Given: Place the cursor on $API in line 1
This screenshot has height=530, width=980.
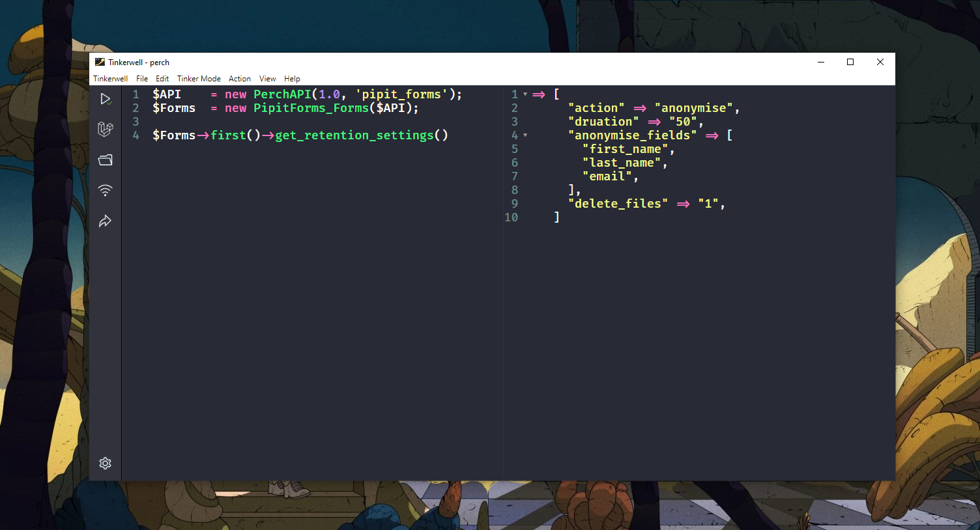Looking at the screenshot, I should pos(167,94).
